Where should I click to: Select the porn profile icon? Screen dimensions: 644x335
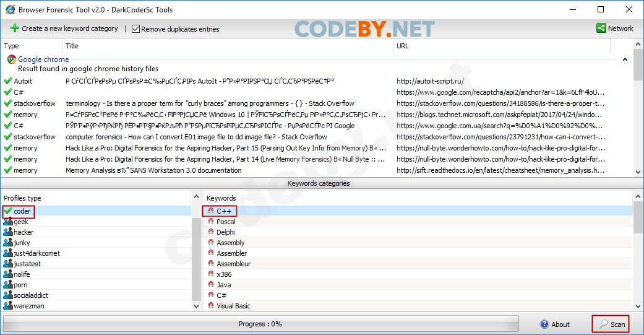(8, 285)
